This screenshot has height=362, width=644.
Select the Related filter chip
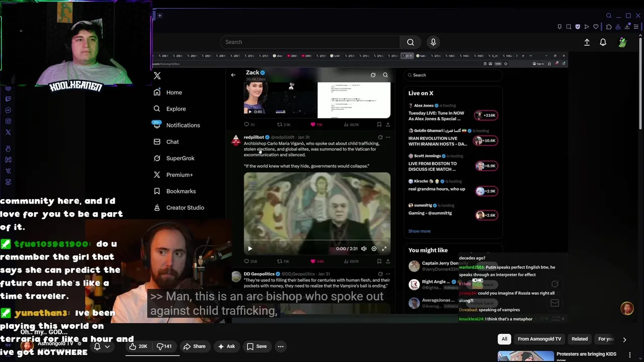click(580, 339)
